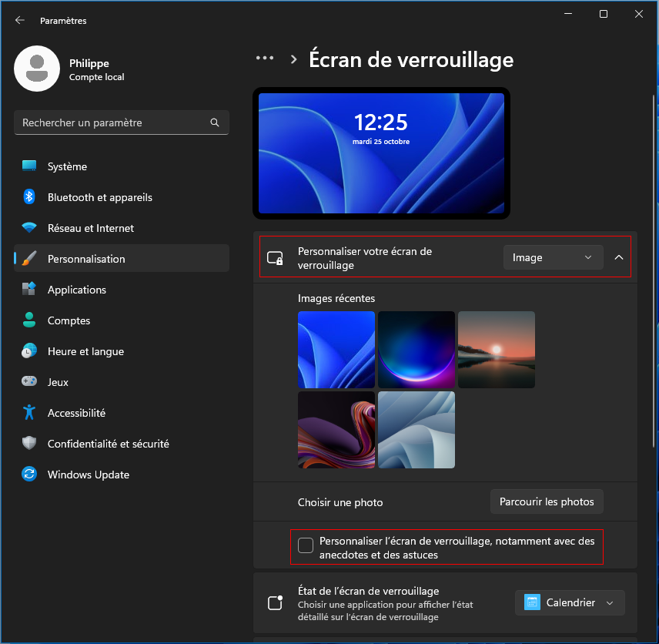Click the back arrow icon

[x=20, y=20]
